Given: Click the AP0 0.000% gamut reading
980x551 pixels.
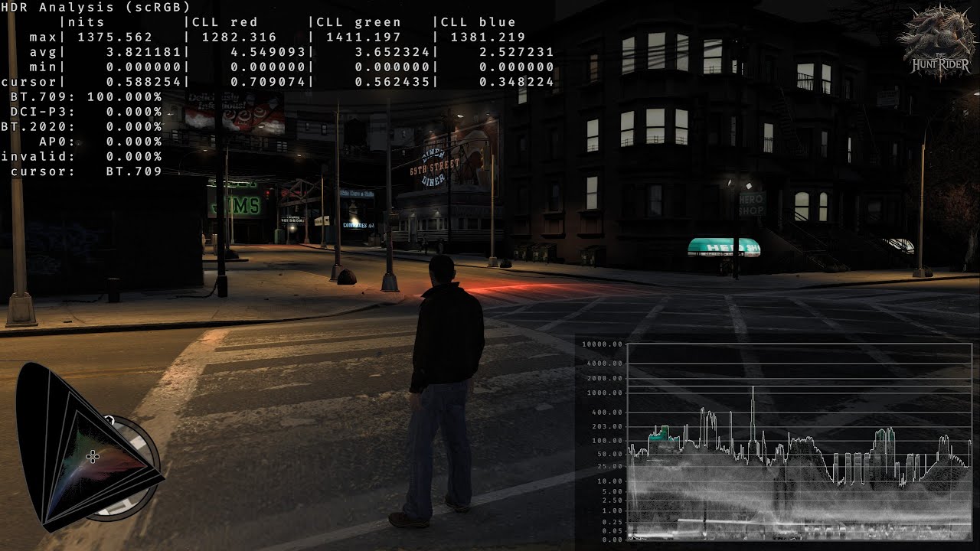Looking at the screenshot, I should [x=100, y=142].
